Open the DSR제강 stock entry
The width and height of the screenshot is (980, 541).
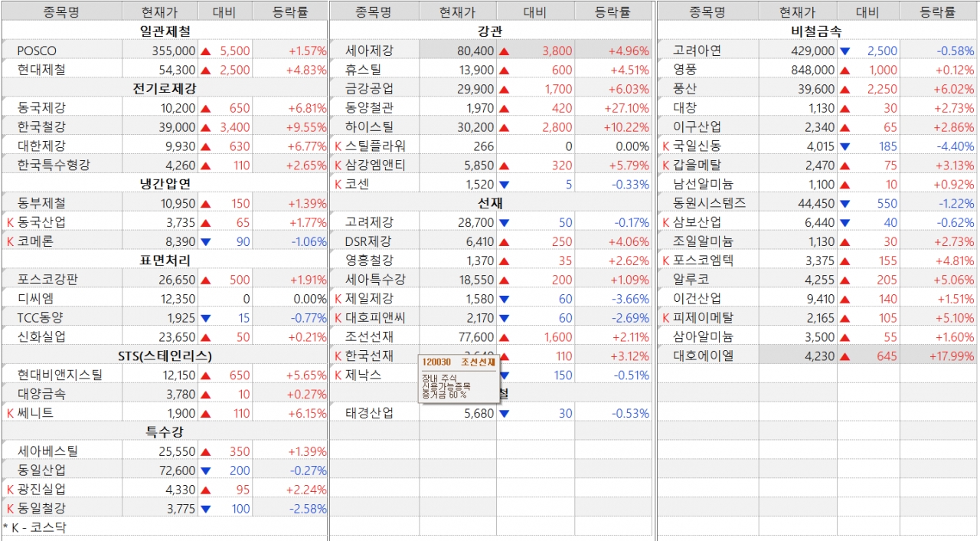[369, 242]
